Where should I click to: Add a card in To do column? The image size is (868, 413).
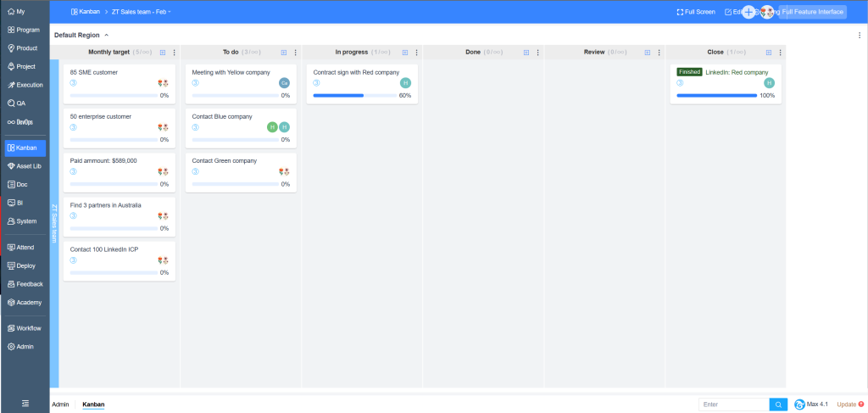point(284,53)
